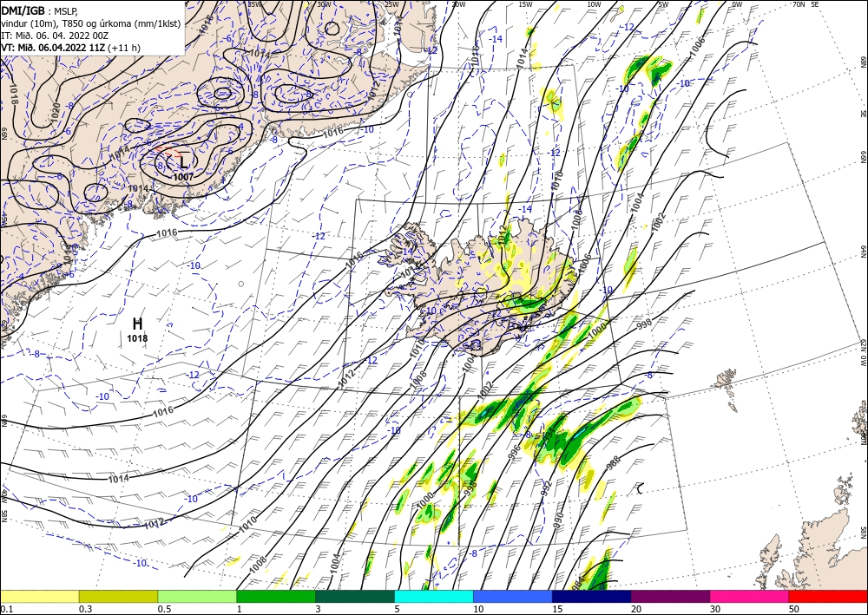Click the yellow 0.1 mm legend swatch

[39, 596]
